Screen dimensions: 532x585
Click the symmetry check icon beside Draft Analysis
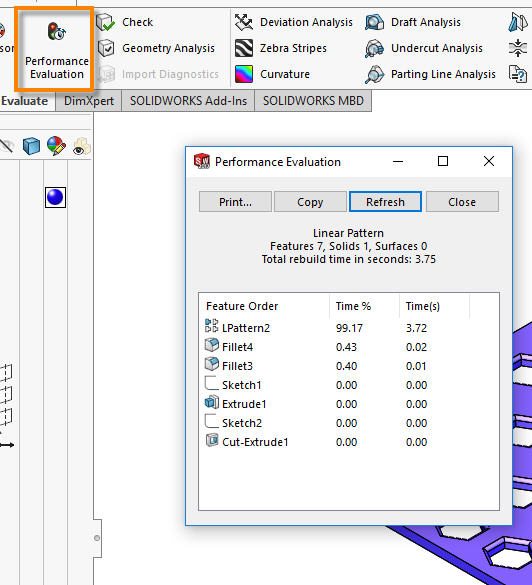point(518,22)
